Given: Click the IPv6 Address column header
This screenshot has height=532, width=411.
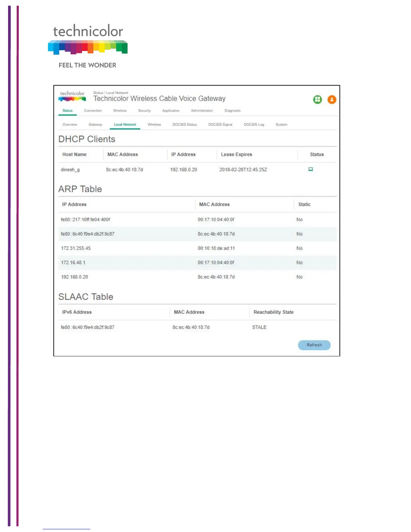Looking at the screenshot, I should pos(77,312).
